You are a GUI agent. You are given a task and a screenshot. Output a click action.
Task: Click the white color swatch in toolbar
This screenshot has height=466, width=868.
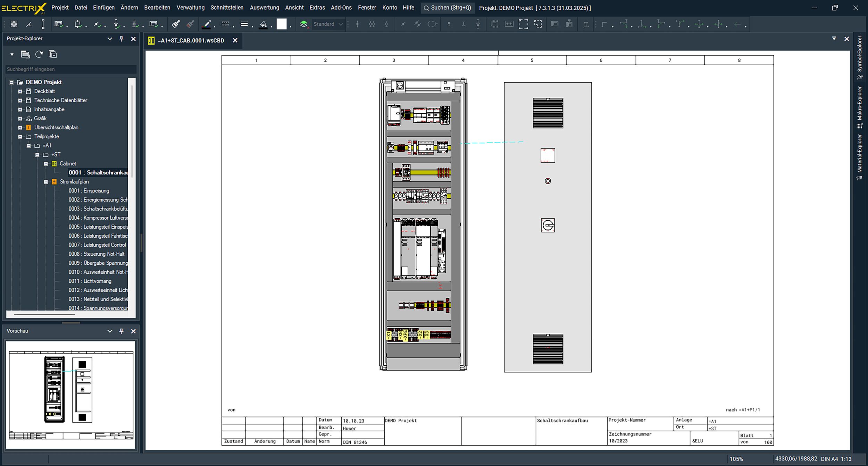click(x=282, y=24)
